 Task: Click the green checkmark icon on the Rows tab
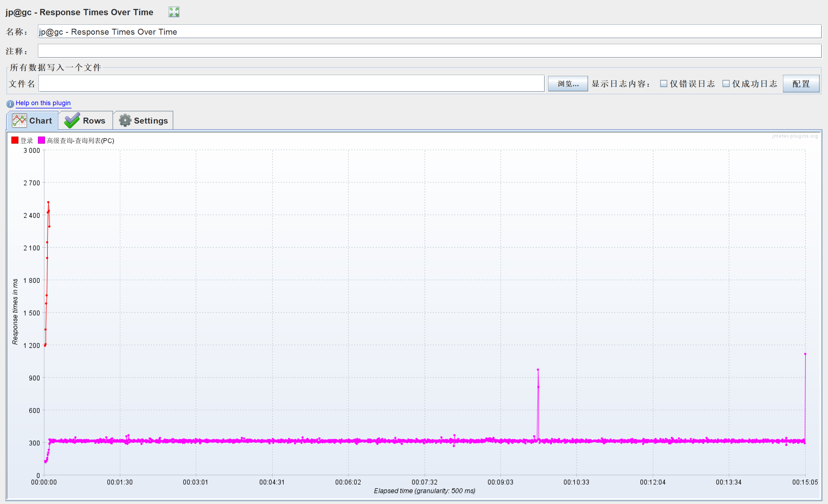[x=72, y=120]
